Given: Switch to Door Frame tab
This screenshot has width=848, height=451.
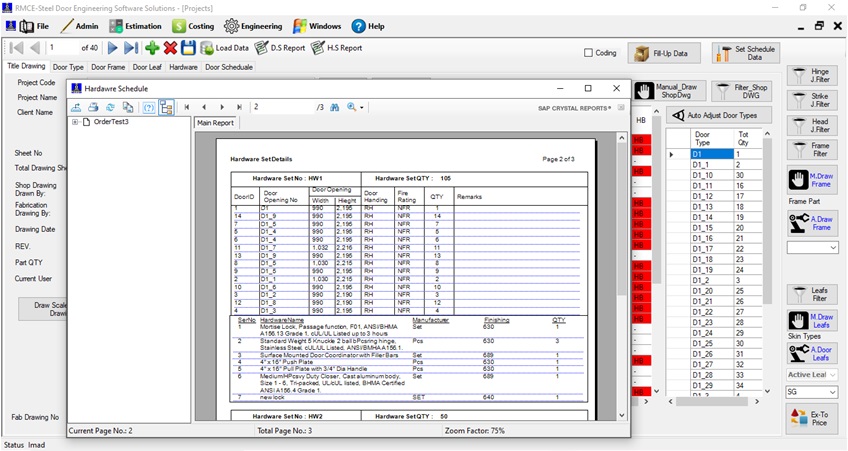Looking at the screenshot, I should [108, 67].
